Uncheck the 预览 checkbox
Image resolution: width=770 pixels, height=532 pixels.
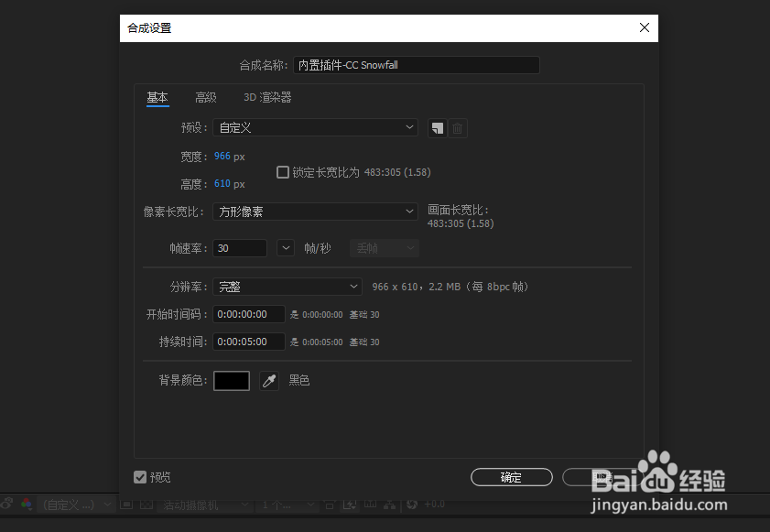click(140, 477)
